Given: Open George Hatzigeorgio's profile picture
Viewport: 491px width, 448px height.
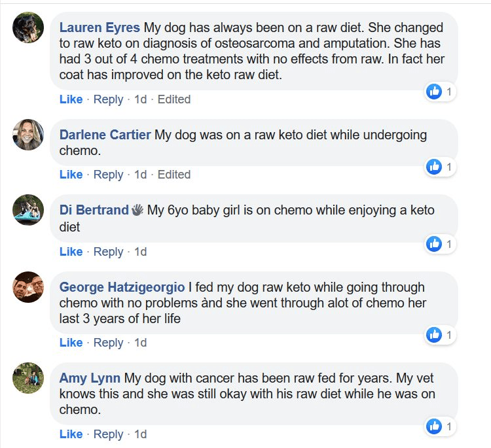Looking at the screenshot, I should pos(28,287).
